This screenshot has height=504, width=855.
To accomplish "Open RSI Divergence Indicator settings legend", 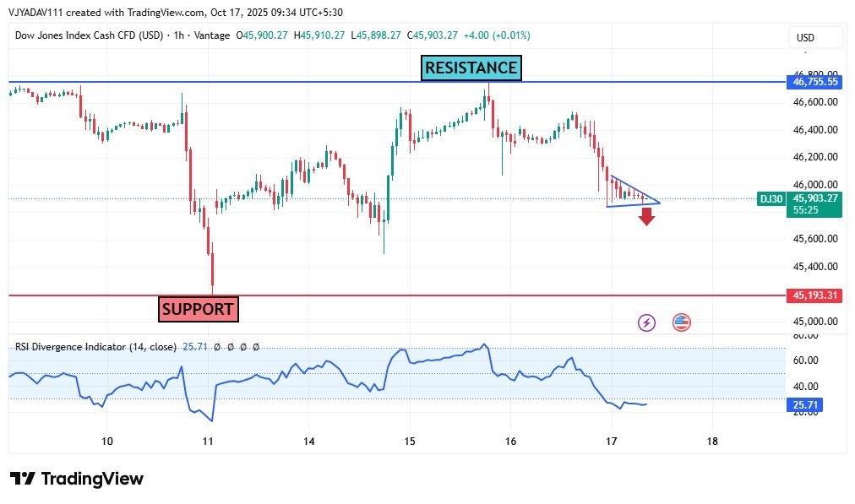I will click(95, 347).
